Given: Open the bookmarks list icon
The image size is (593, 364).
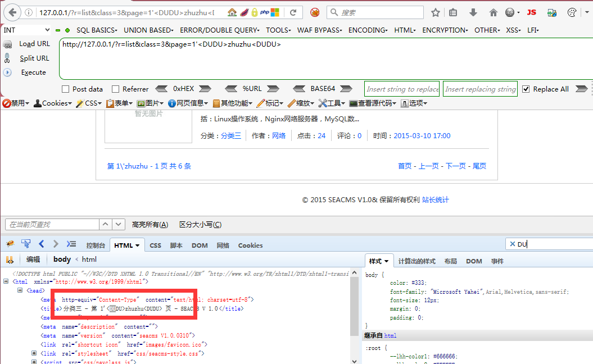Looking at the screenshot, I should 453,12.
